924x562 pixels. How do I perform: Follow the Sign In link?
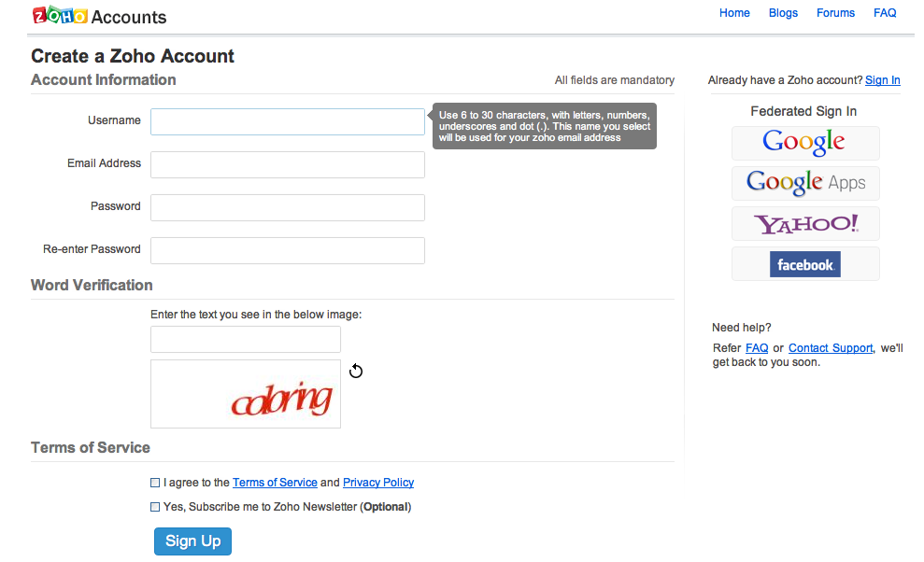click(882, 80)
